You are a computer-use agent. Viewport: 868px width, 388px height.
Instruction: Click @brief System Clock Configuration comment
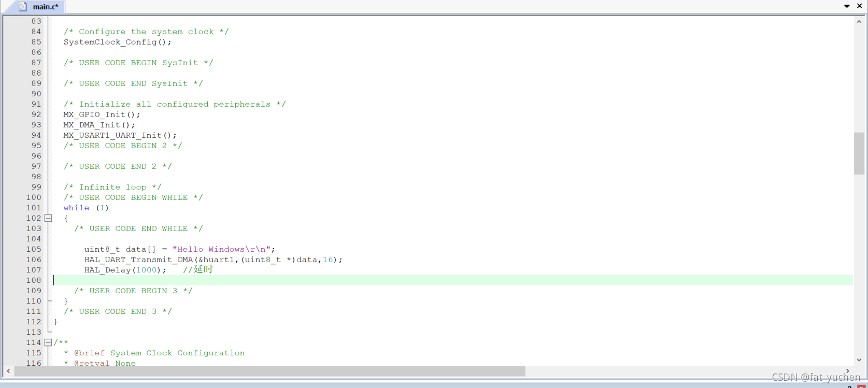click(159, 353)
